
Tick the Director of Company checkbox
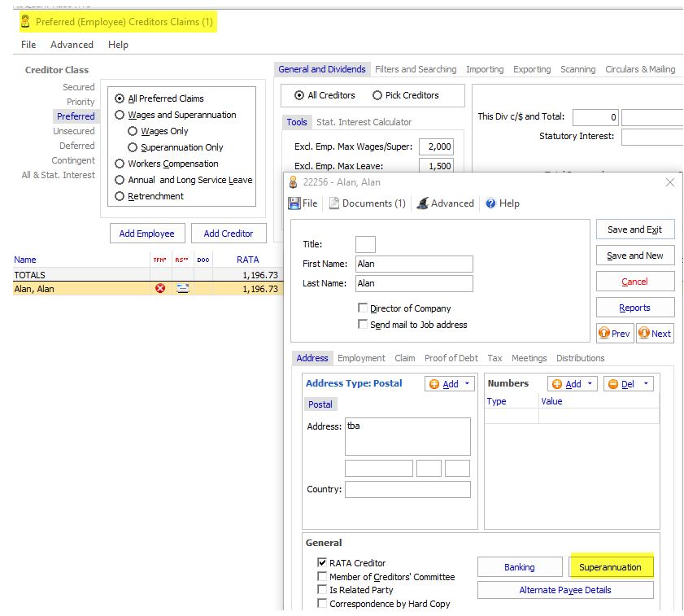coord(363,308)
